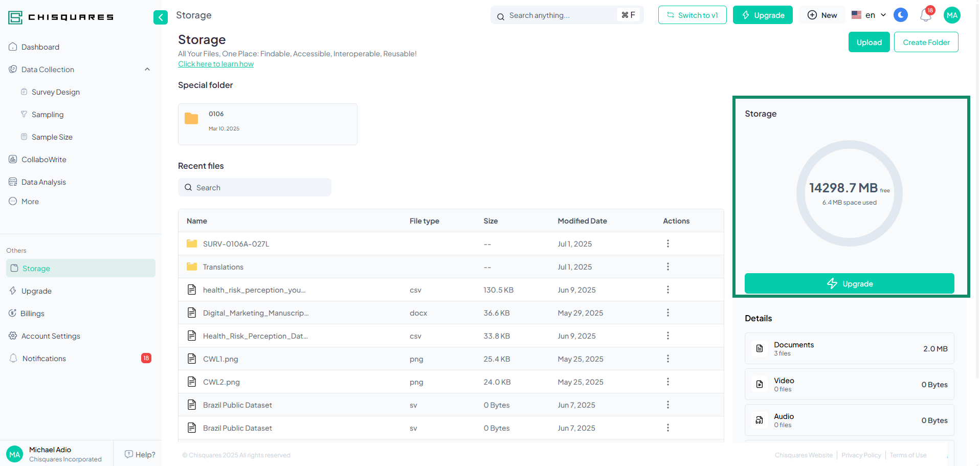Open the 'Click here to learn how' link
The width and height of the screenshot is (980, 466).
[216, 64]
